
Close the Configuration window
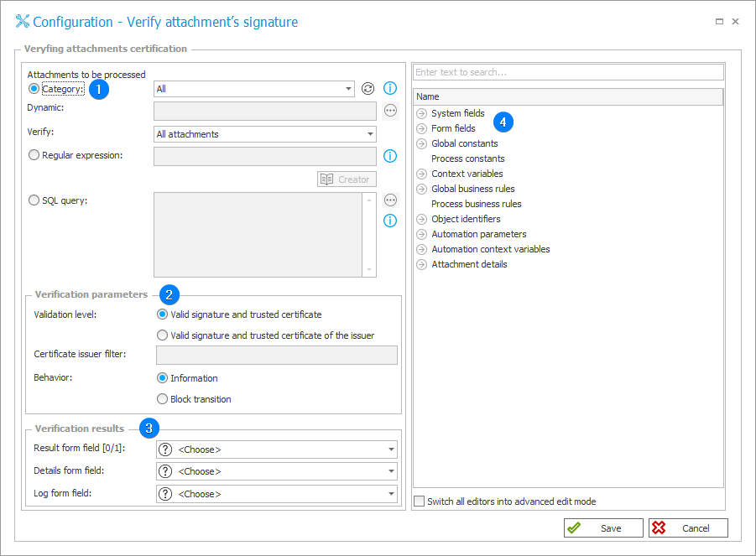point(735,21)
